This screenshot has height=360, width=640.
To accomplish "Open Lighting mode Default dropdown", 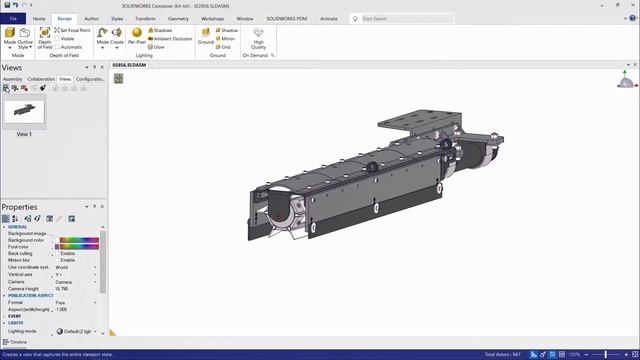I will [x=95, y=331].
